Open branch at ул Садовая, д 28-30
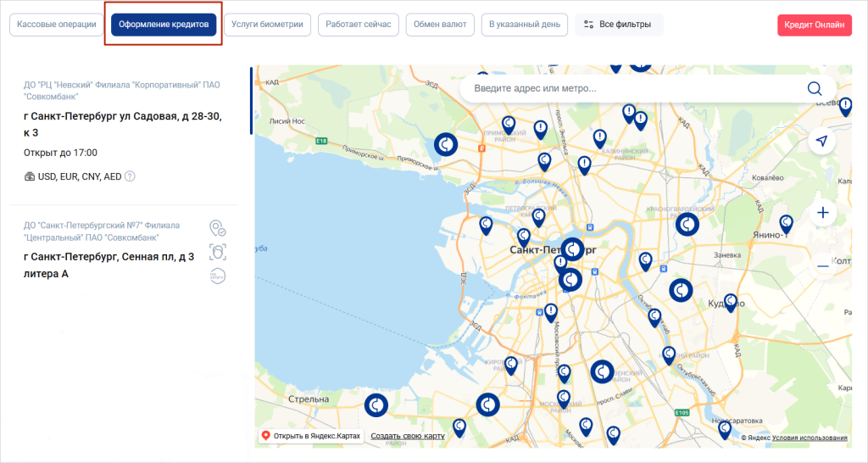 click(x=123, y=125)
